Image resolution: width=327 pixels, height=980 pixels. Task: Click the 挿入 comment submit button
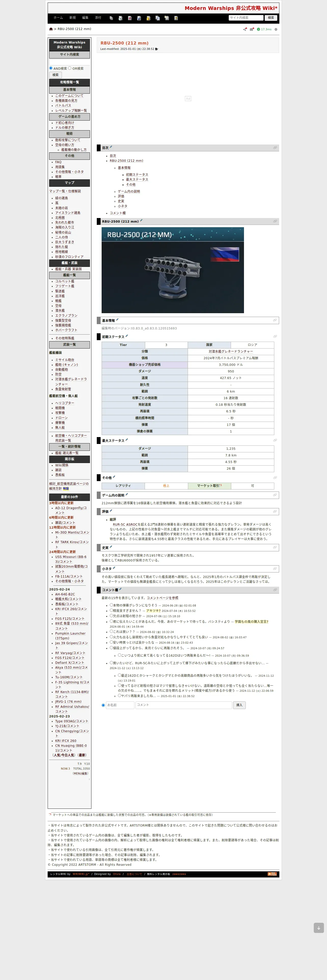point(239,705)
